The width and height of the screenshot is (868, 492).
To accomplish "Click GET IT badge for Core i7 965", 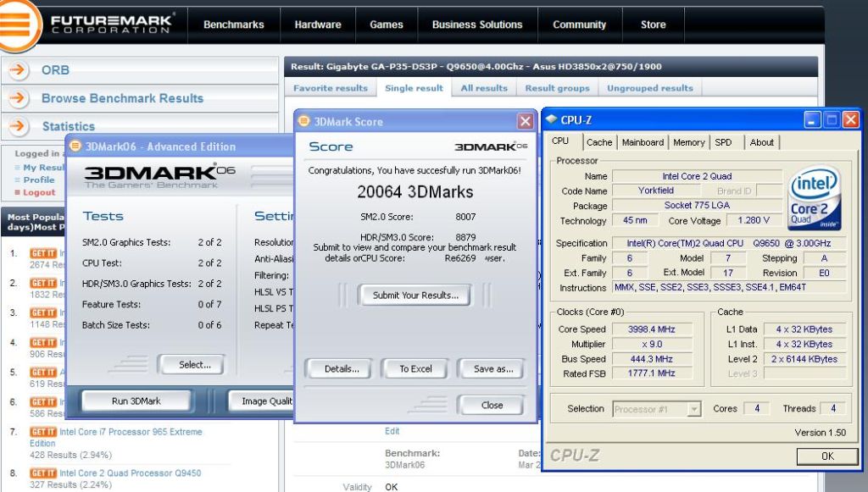I will pos(43,432).
